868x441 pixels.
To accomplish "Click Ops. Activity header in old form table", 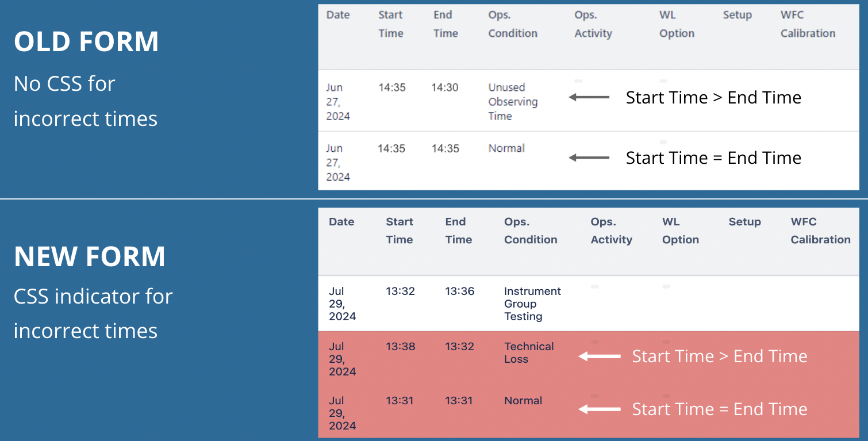I will click(593, 24).
